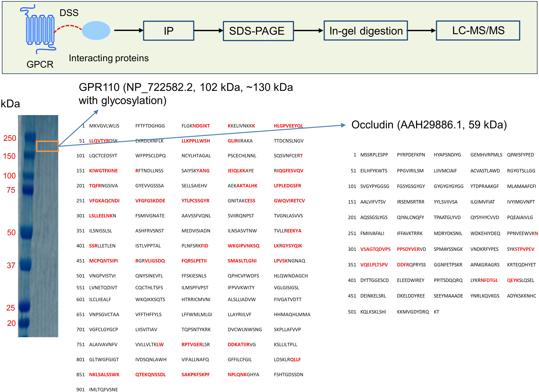
Task: Click the light blue interacting protein oval
Action: (x=96, y=30)
